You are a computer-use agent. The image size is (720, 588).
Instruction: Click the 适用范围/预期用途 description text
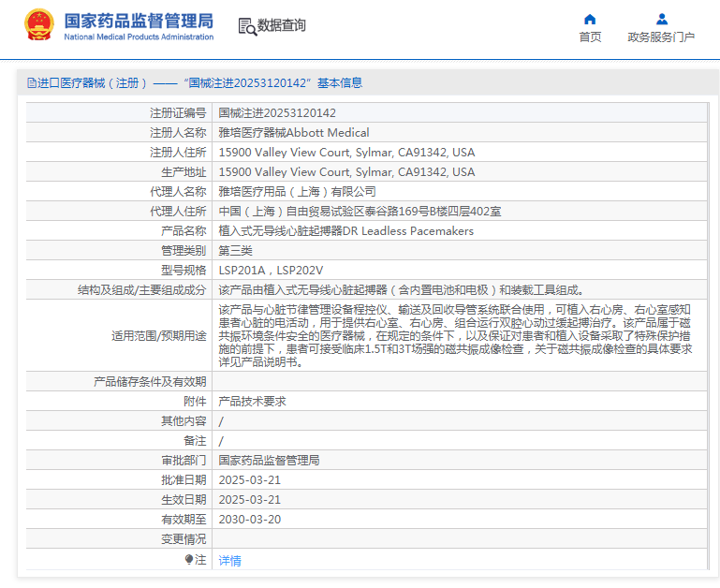(x=455, y=335)
